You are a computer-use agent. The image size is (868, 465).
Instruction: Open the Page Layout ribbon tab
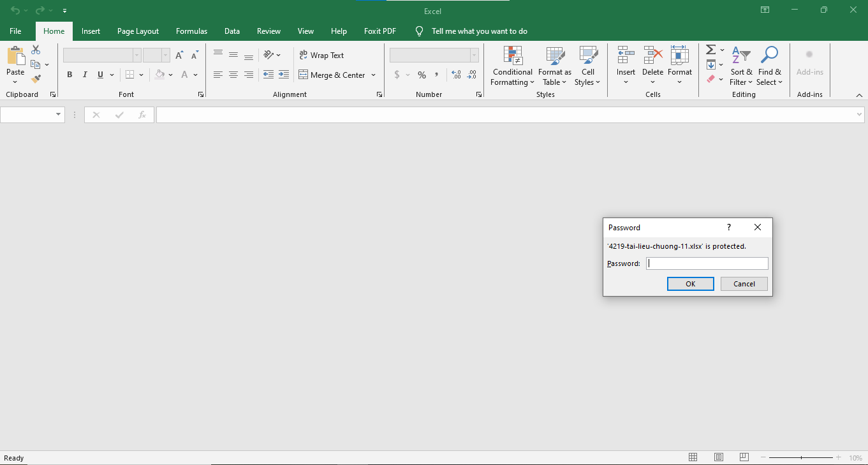138,31
